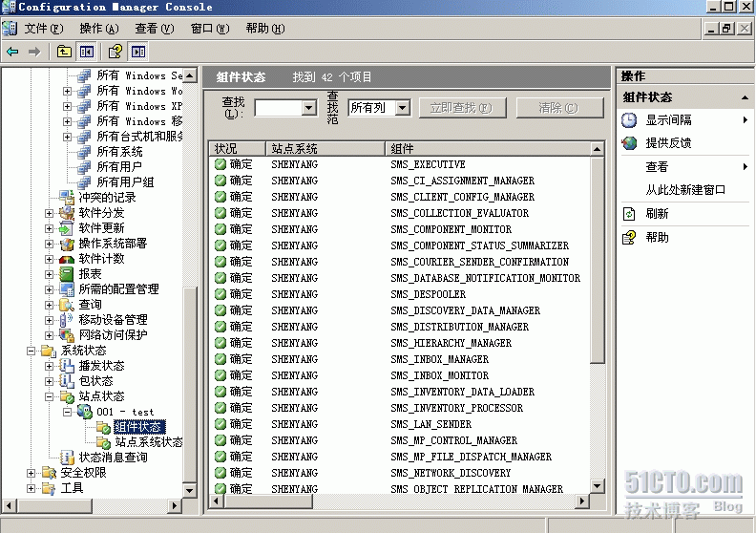Screen dimensions: 756x533
Task: Sort by the 站点系统 column header
Action: pos(325,149)
